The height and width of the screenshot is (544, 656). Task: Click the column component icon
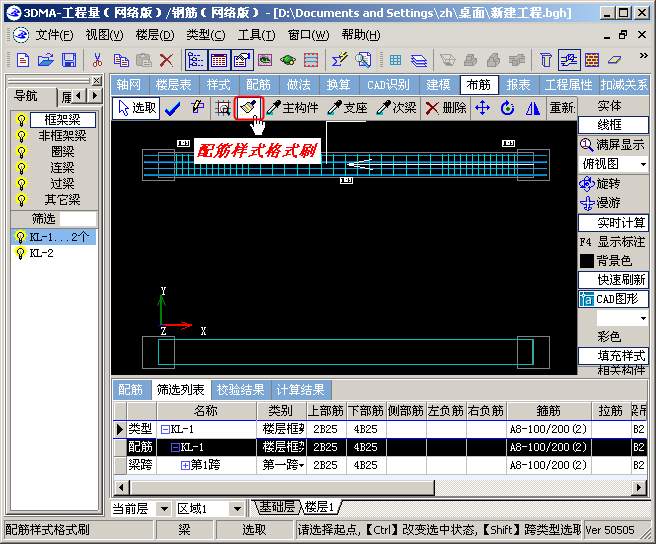point(546,60)
